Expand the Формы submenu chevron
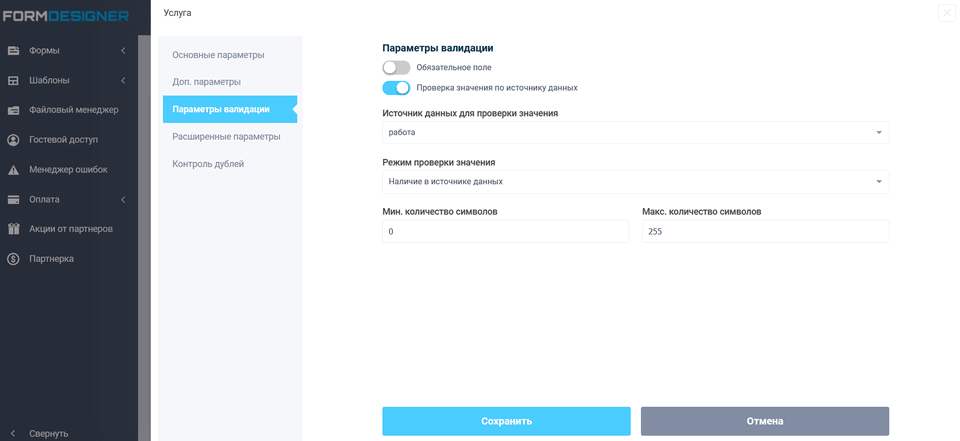The height and width of the screenshot is (441, 960). click(123, 51)
